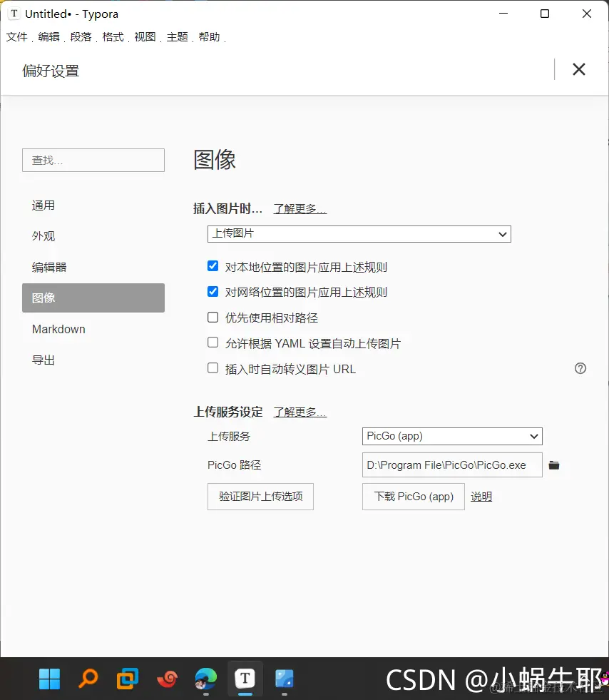Viewport: 609px width, 700px height.
Task: Click the 下载 PicGo (app) button
Action: (x=413, y=497)
